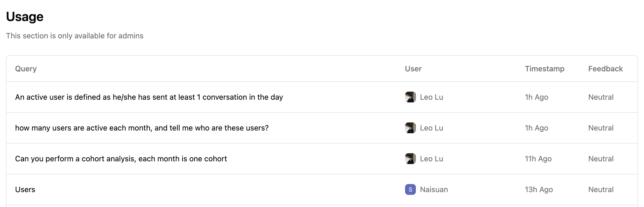The height and width of the screenshot is (207, 644).
Task: Click Neutral feedback on the cohort analysis row
Action: [601, 159]
